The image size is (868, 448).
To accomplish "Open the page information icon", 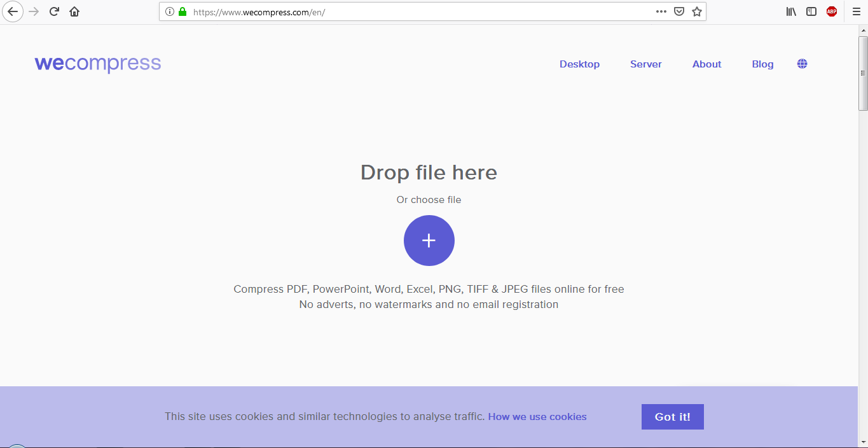I will [169, 11].
